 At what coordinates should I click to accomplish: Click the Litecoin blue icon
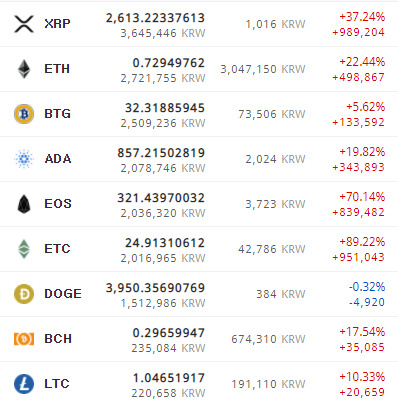point(24,384)
